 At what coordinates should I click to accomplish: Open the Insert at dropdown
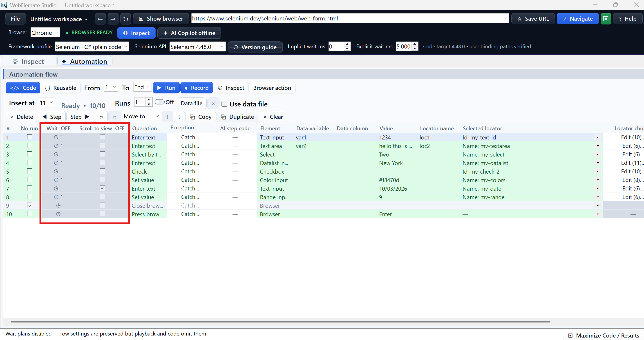pyautogui.click(x=47, y=103)
